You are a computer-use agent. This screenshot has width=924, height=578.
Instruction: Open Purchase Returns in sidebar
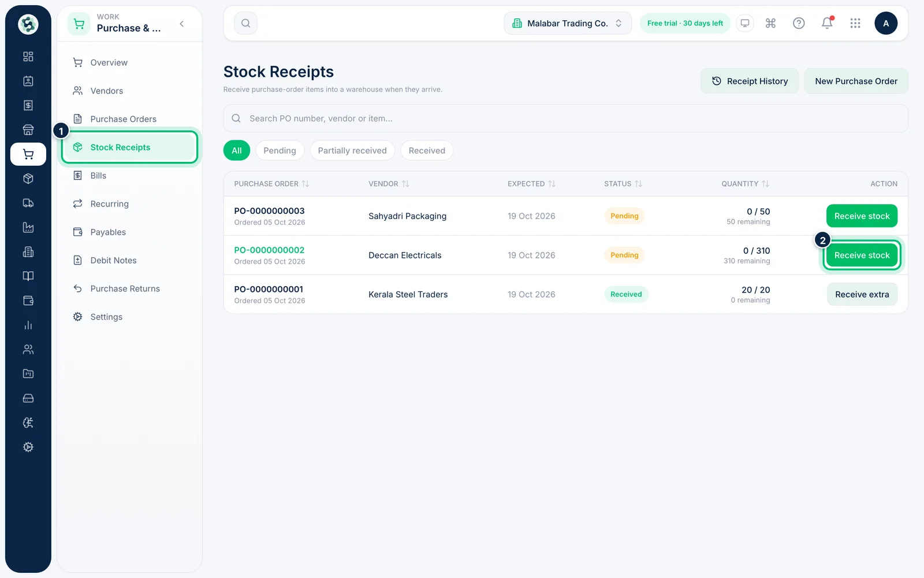coord(130,289)
